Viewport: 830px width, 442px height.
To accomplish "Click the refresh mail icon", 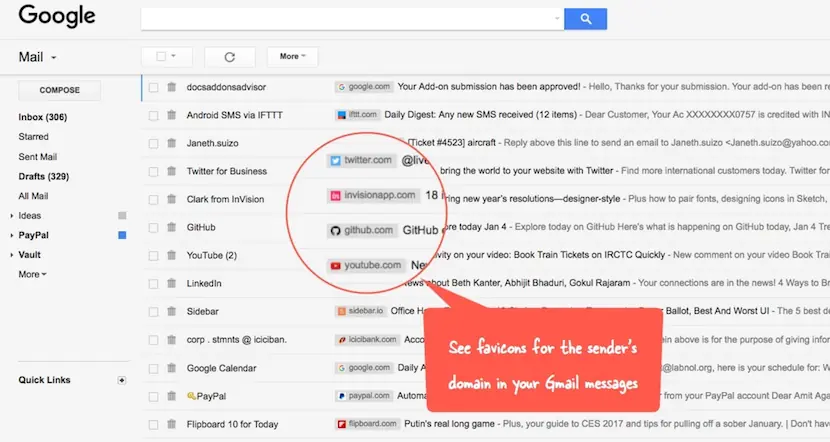I will [230, 57].
